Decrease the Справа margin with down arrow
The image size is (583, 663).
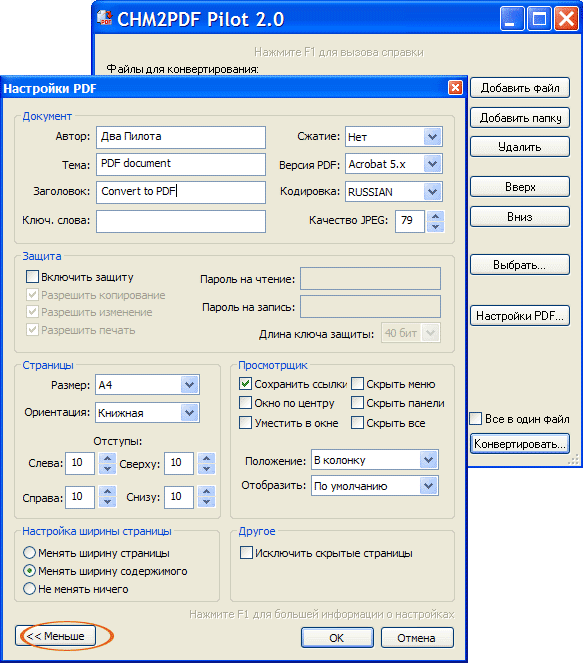coord(107,502)
